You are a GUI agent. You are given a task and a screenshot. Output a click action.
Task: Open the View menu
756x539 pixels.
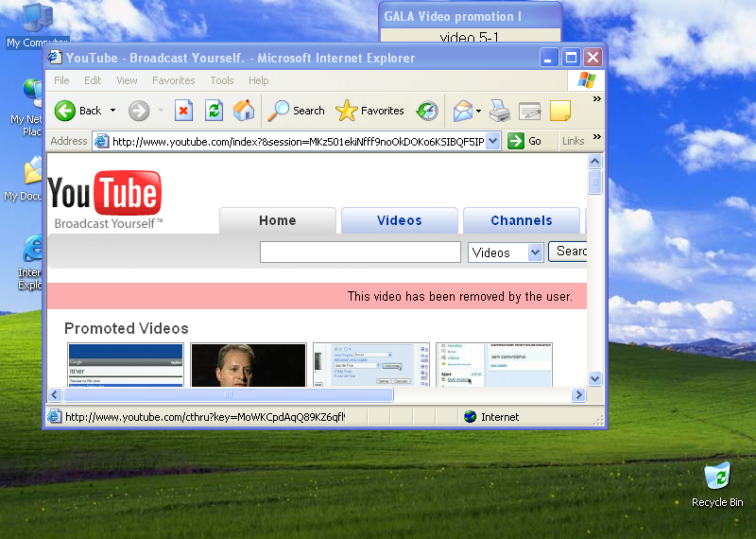tap(127, 80)
